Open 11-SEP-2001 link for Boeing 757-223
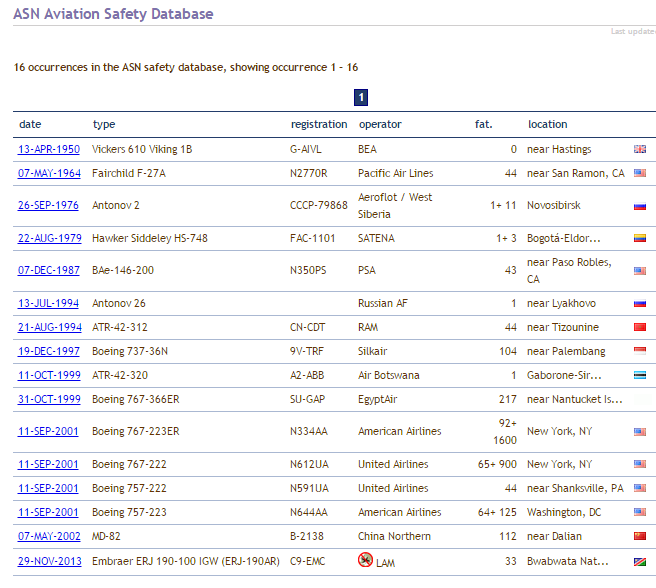The image size is (656, 588). [48, 512]
